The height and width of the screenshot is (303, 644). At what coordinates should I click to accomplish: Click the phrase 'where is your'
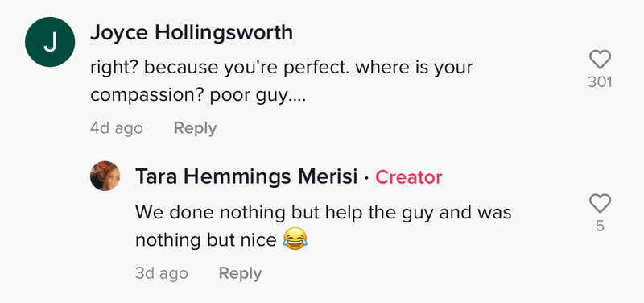[x=415, y=68]
